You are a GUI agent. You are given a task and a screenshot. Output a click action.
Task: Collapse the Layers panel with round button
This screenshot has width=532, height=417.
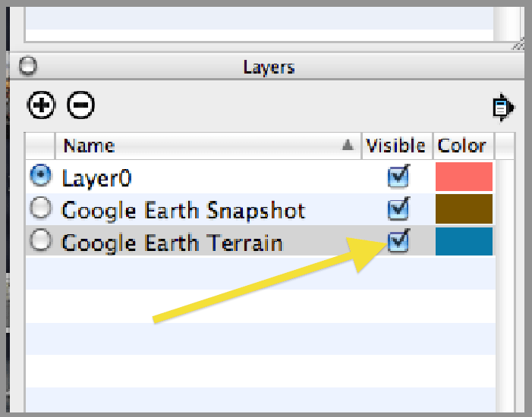click(x=27, y=67)
